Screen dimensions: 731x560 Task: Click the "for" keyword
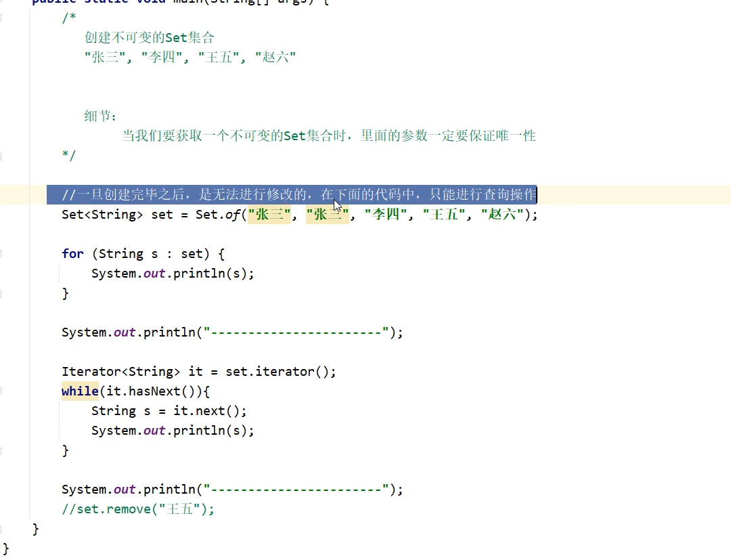(x=72, y=254)
